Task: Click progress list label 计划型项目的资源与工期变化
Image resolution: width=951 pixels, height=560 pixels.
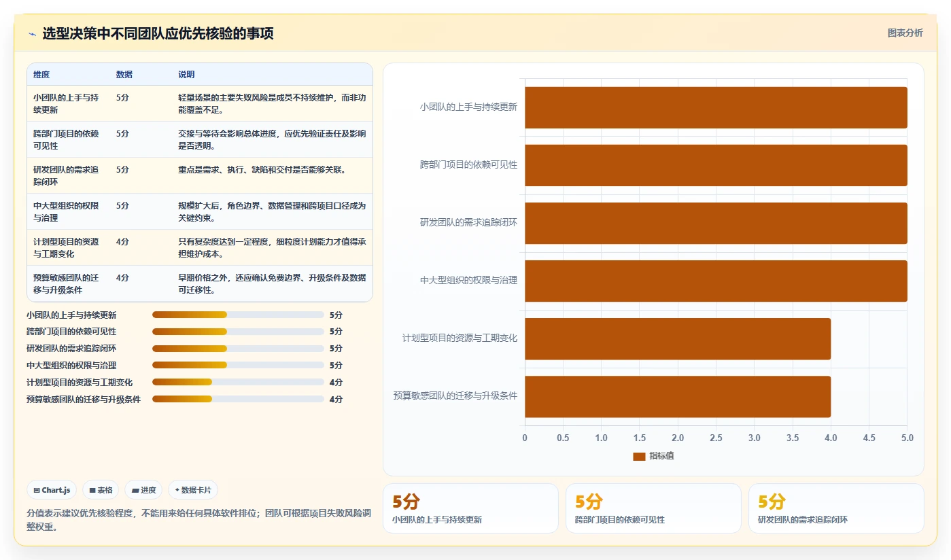Action: (x=80, y=382)
